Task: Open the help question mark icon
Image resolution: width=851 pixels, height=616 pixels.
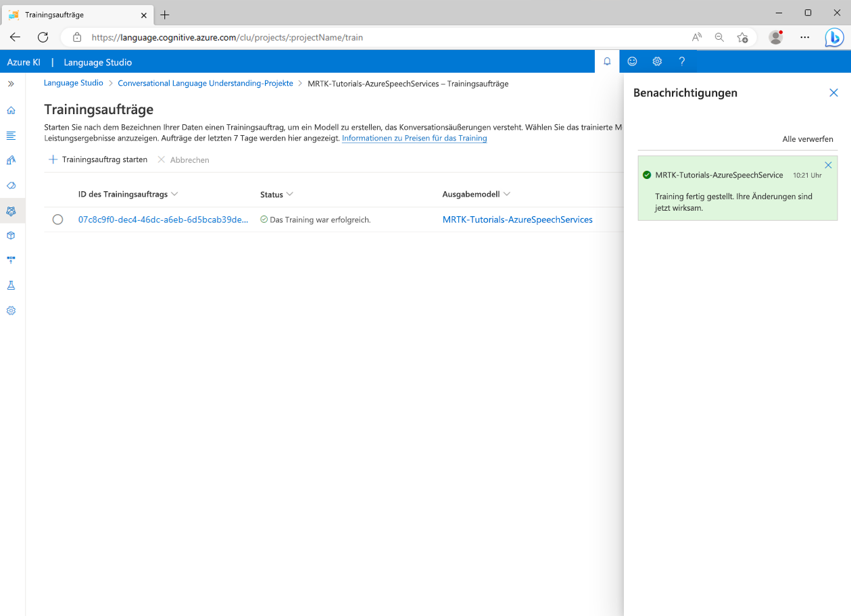Action: pos(682,61)
